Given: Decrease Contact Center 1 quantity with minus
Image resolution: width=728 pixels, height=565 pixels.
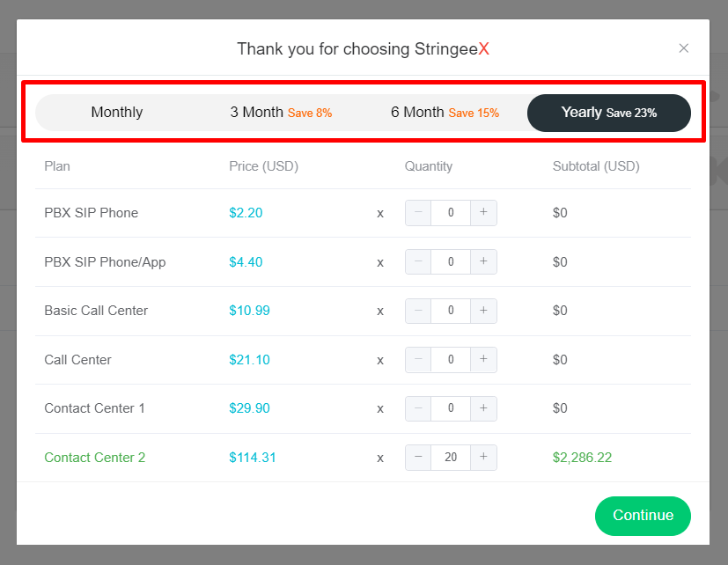Looking at the screenshot, I should coord(418,408).
